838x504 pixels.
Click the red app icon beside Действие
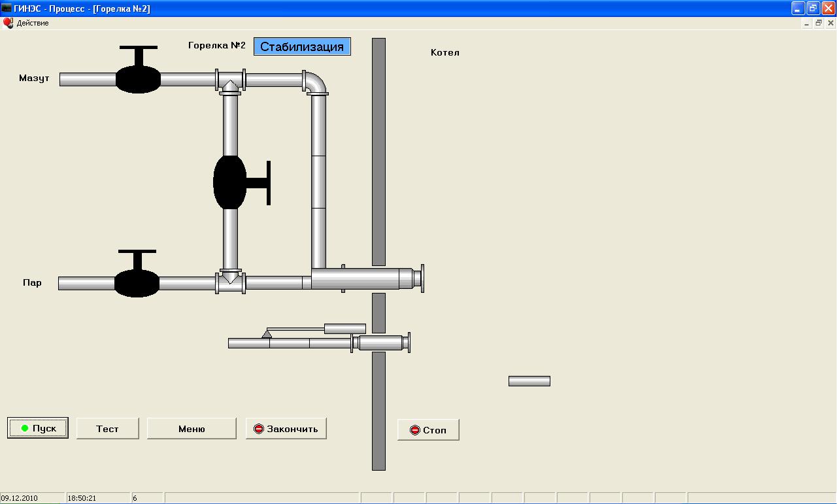[8, 23]
